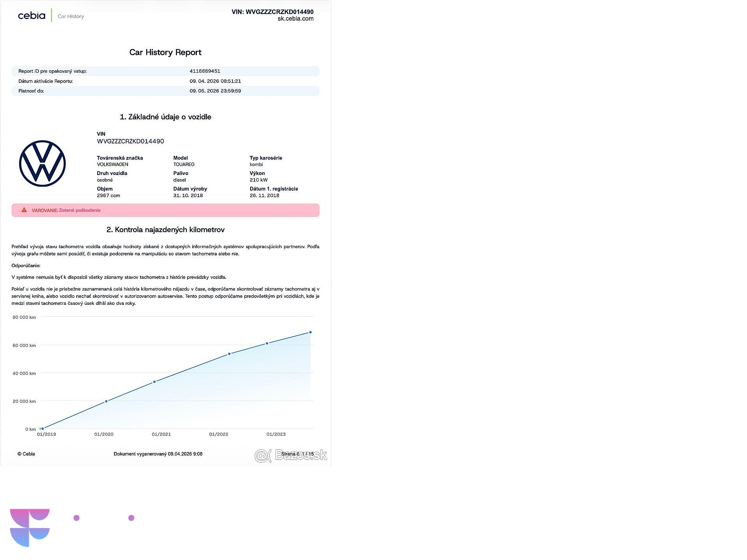The height and width of the screenshot is (560, 747).
Task: Click the first purple dot near bottom
Action: point(77,518)
